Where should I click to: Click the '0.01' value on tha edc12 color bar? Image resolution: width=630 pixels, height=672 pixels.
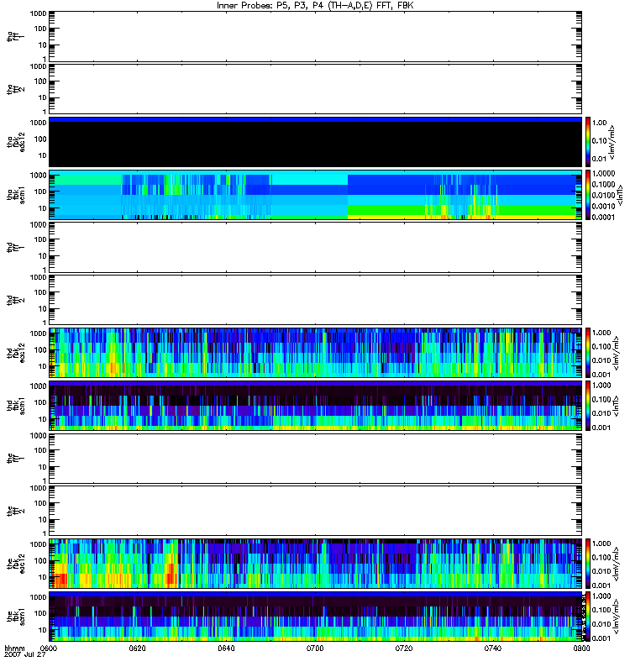point(600,159)
